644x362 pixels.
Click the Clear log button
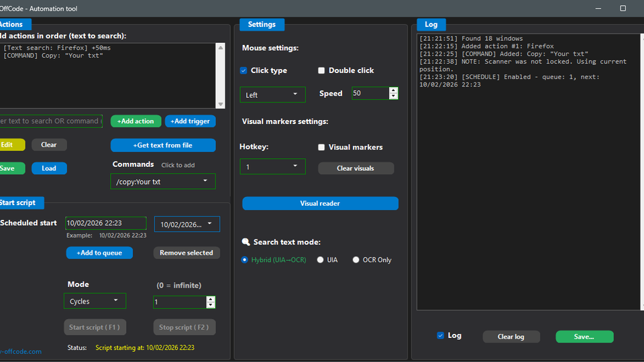pos(511,337)
